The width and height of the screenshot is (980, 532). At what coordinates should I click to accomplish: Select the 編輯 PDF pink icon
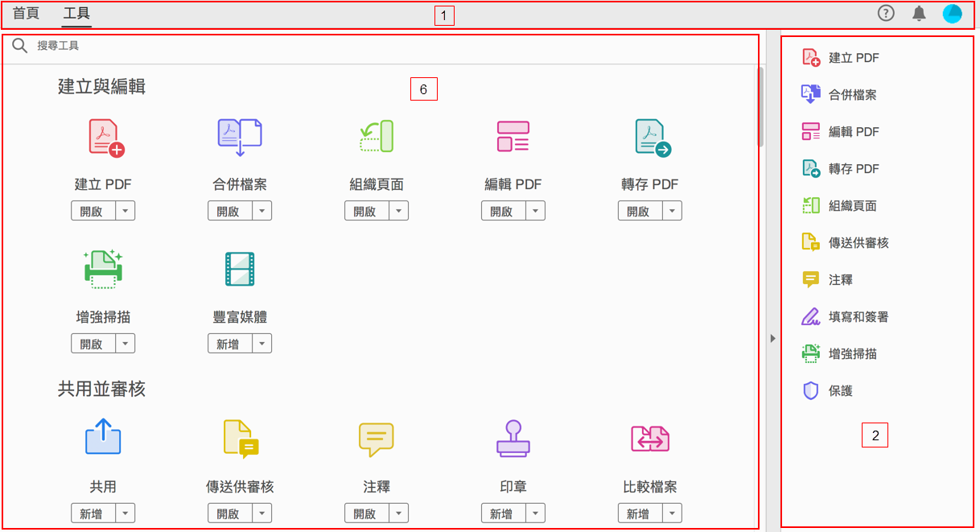coord(513,136)
